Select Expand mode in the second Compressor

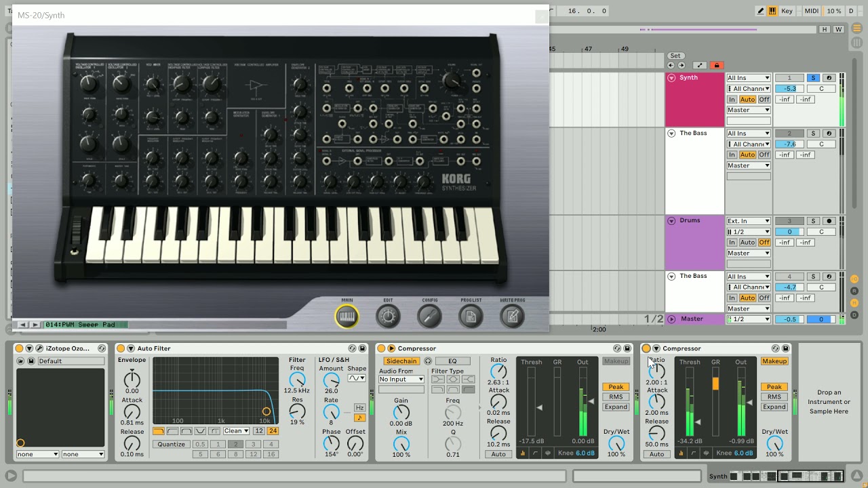pos(774,407)
